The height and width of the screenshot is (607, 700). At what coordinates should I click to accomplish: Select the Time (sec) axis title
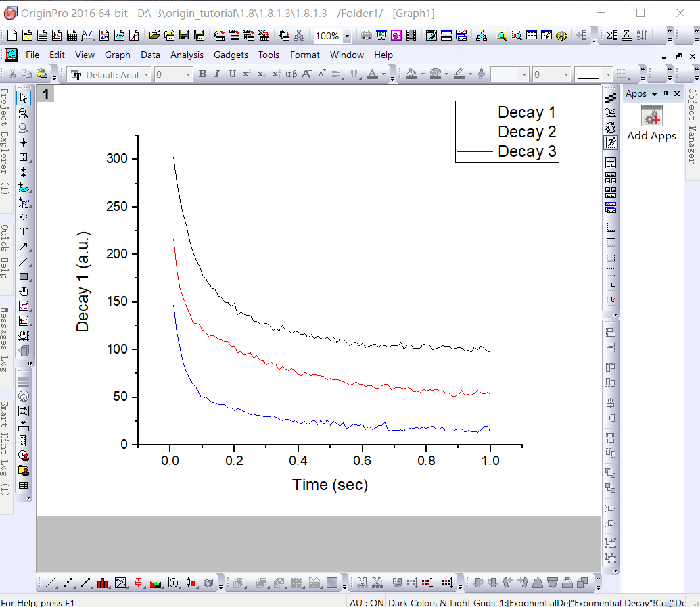(x=330, y=485)
